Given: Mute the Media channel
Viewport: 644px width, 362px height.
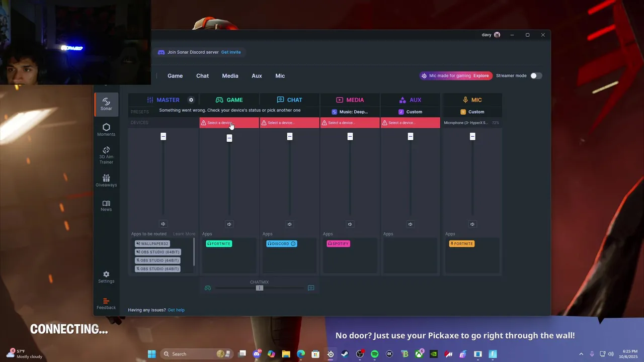Looking at the screenshot, I should [x=350, y=224].
